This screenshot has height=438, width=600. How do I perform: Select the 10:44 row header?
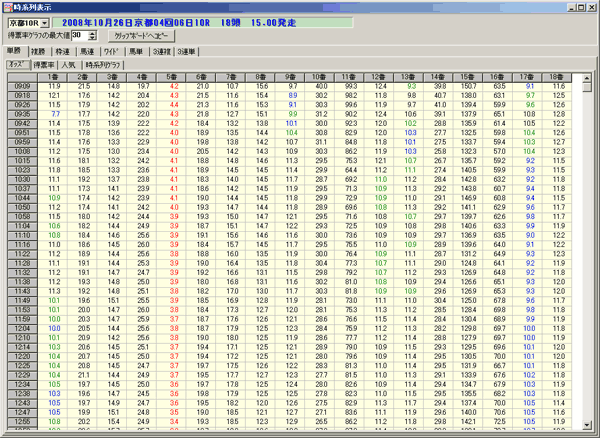pos(23,198)
